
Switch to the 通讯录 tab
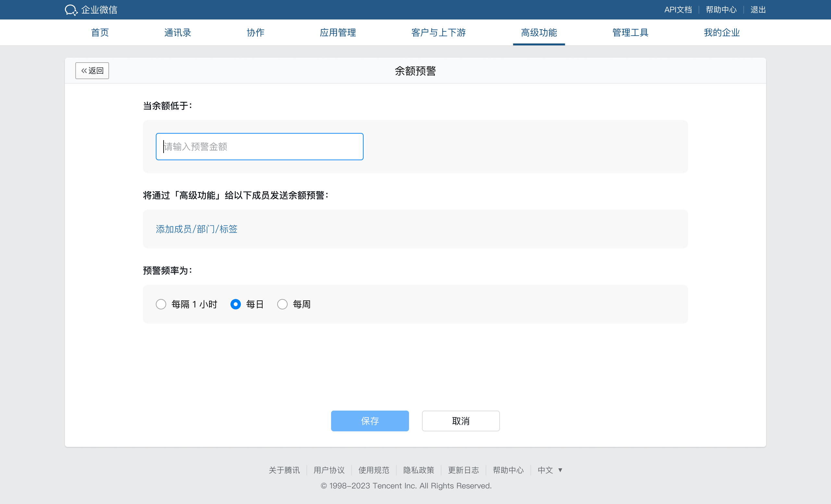pyautogui.click(x=178, y=33)
